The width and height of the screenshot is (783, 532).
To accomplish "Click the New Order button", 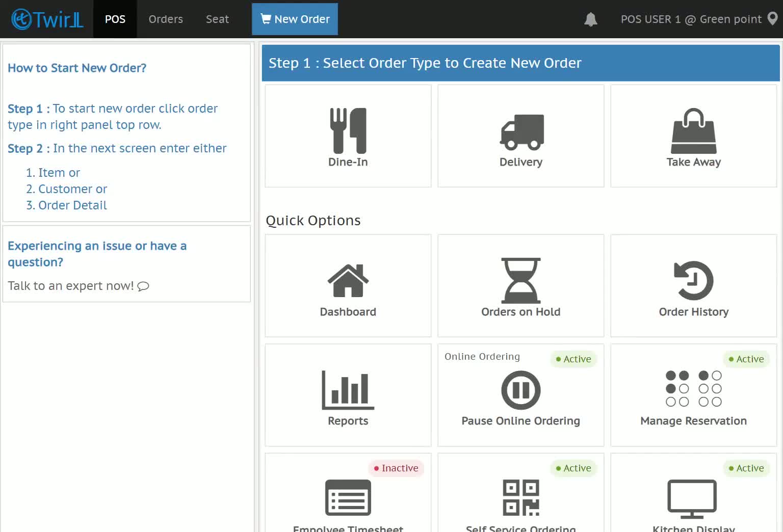I will 295,19.
